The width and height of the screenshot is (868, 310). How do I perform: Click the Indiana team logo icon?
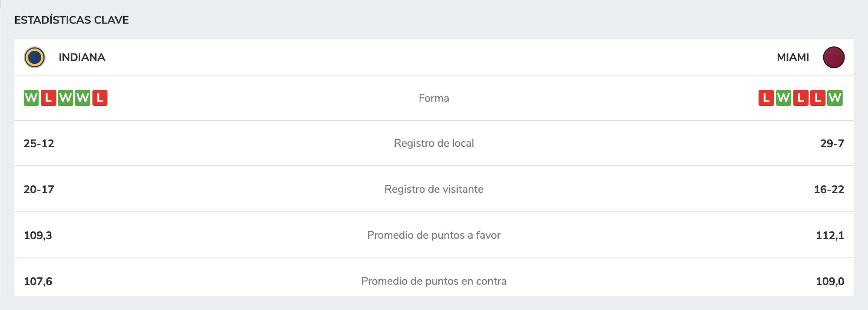click(34, 57)
